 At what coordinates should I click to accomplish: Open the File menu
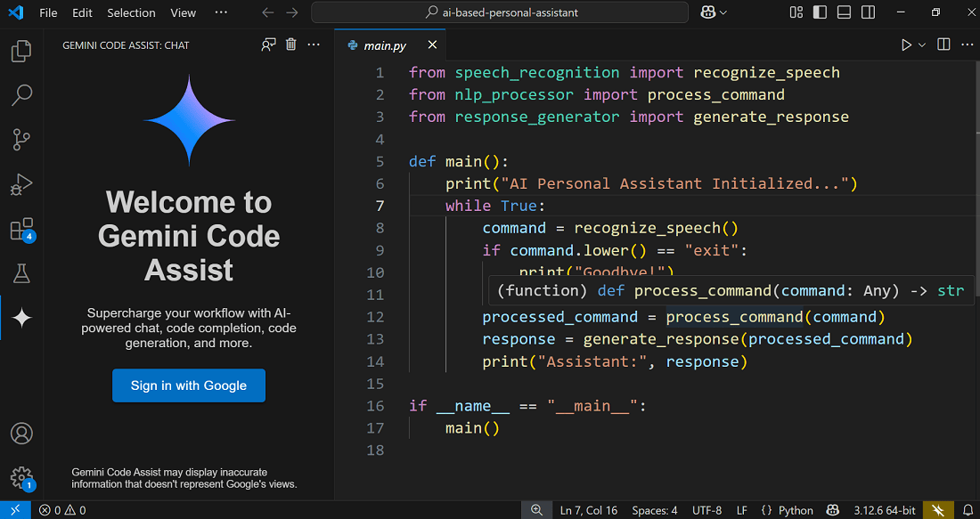[x=48, y=12]
